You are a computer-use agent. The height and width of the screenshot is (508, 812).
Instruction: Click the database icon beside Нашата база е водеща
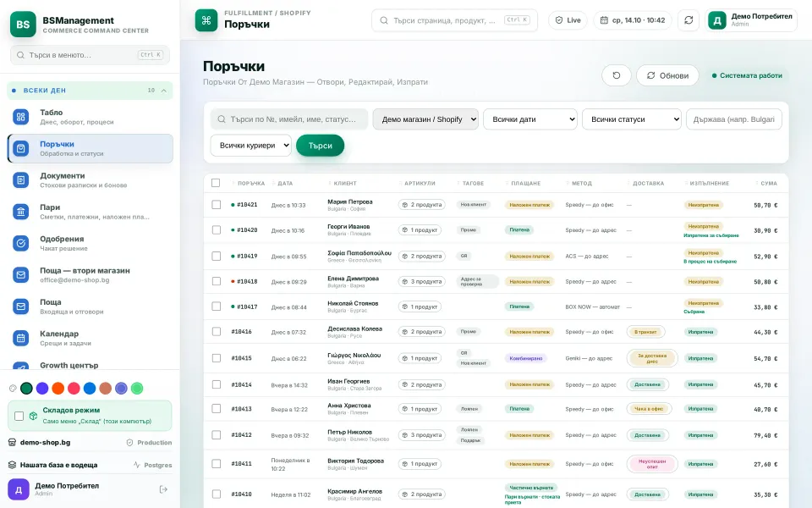pos(12,465)
